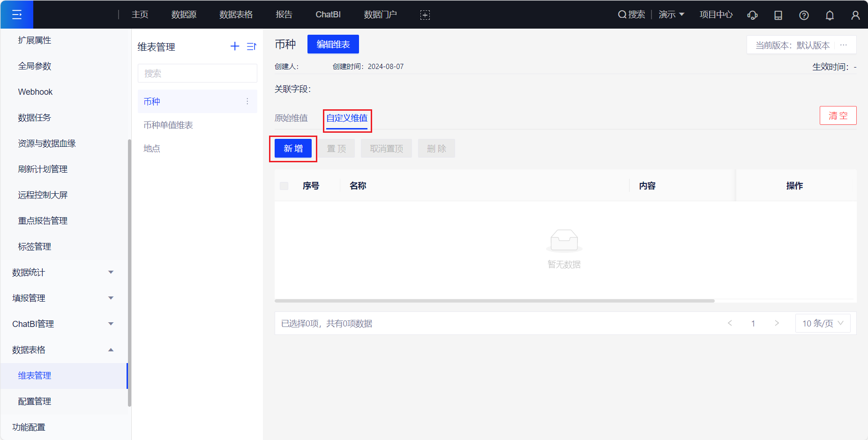Viewport: 868px width, 440px height.
Task: Click the horizontal scrollbar under the table
Action: point(494,301)
